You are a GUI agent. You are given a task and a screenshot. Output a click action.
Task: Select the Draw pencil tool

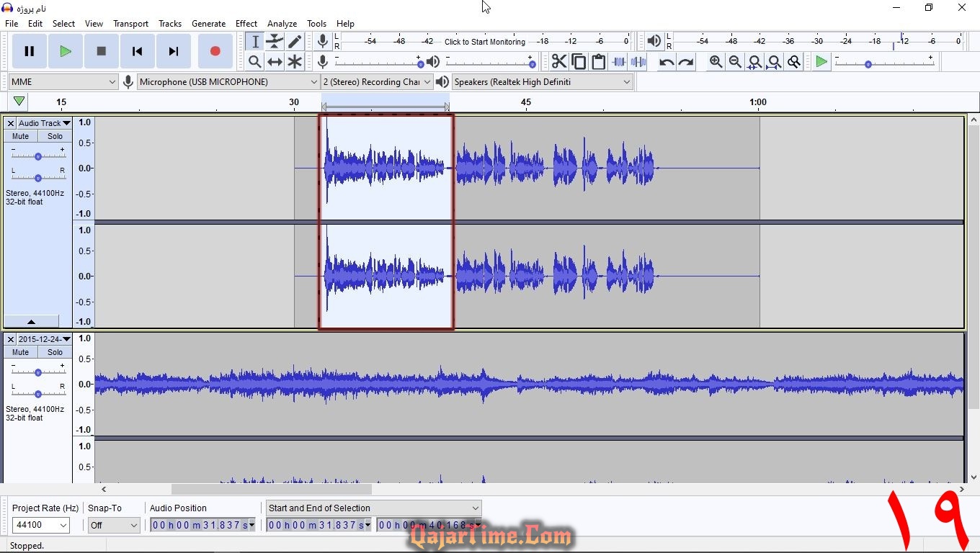pos(295,42)
